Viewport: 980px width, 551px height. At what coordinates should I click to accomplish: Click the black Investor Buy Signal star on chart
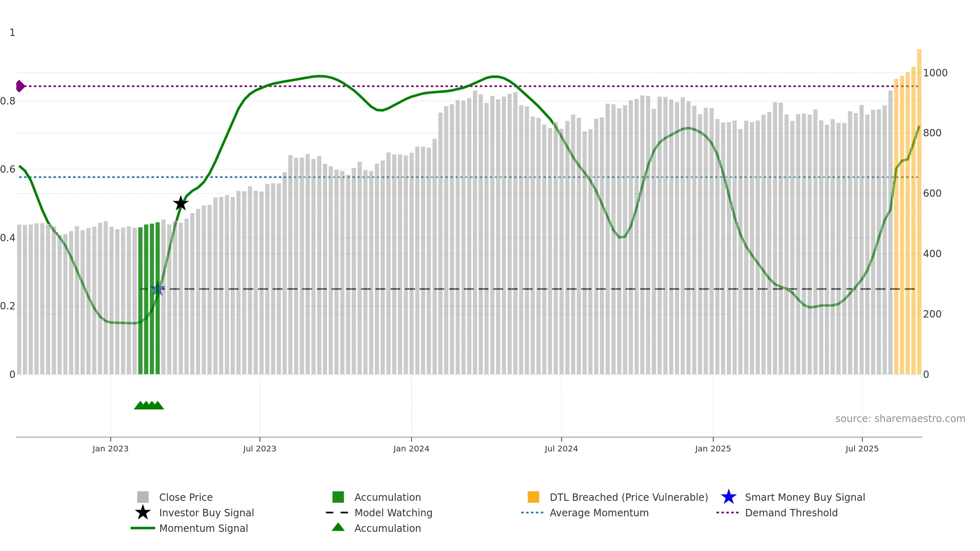point(180,203)
